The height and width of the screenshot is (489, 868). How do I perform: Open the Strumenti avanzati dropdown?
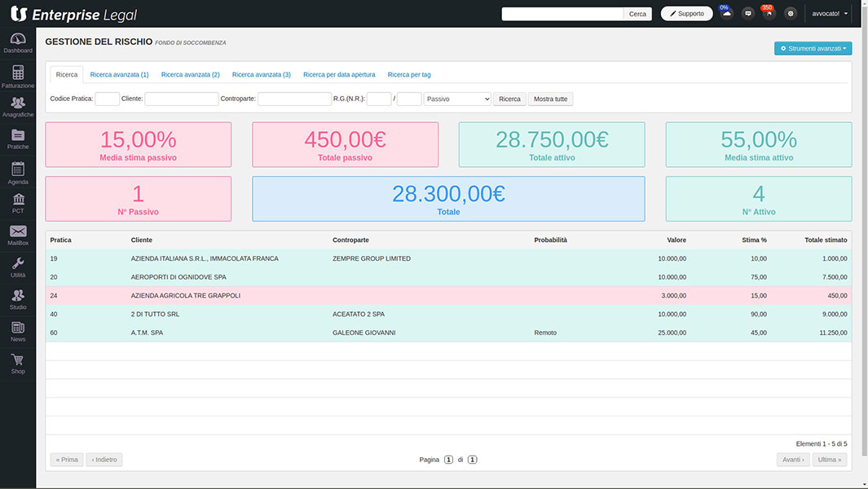click(x=813, y=48)
